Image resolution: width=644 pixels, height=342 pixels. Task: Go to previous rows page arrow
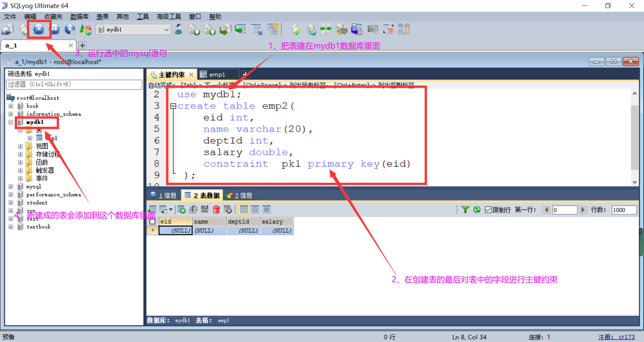546,210
